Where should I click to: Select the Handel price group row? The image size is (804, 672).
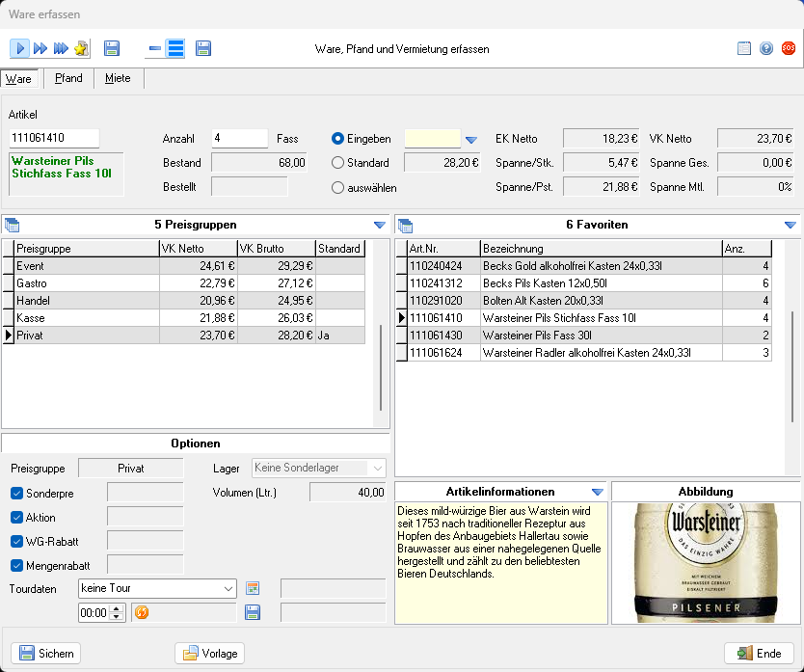184,301
